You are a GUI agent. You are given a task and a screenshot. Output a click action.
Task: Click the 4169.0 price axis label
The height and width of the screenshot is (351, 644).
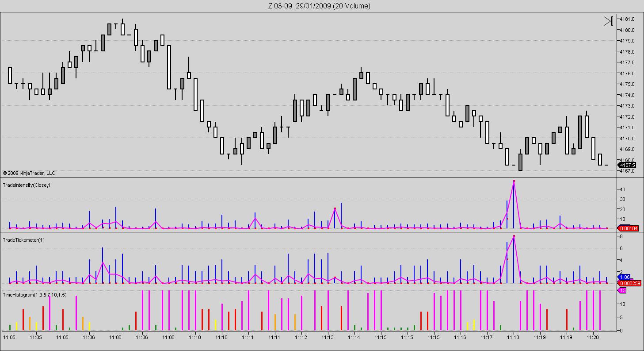coord(627,149)
